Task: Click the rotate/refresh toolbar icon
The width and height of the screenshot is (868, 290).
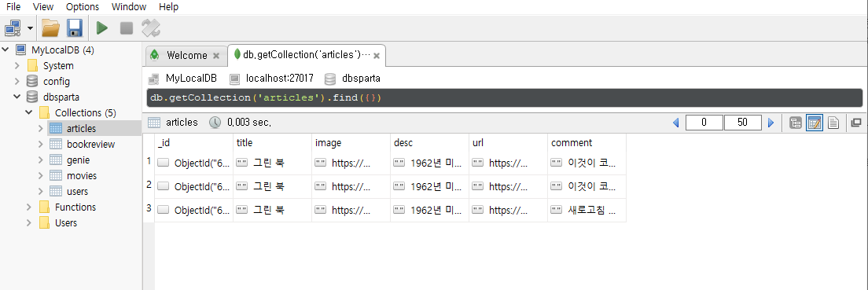Action: click(151, 28)
